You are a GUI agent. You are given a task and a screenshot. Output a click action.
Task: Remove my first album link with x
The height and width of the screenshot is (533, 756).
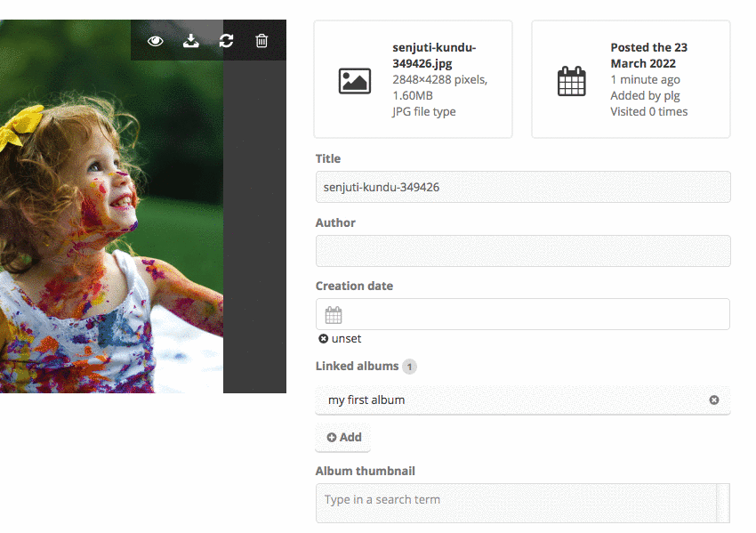(x=714, y=400)
